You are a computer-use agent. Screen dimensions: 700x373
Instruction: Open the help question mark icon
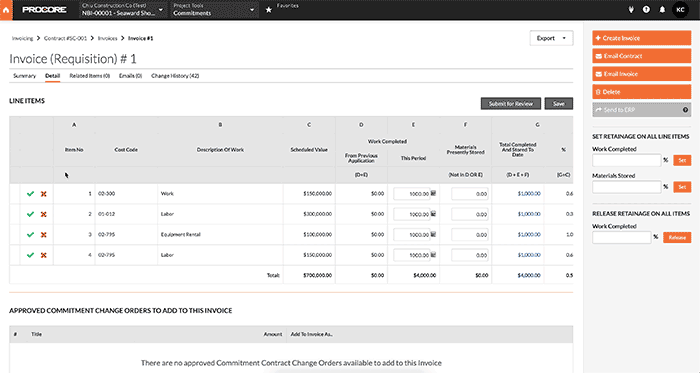coord(646,9)
